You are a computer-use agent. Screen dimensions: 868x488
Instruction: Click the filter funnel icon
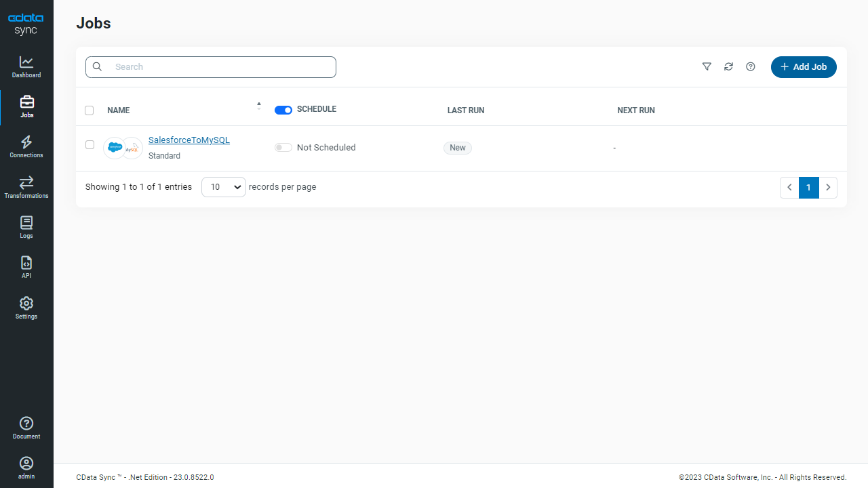pos(707,66)
